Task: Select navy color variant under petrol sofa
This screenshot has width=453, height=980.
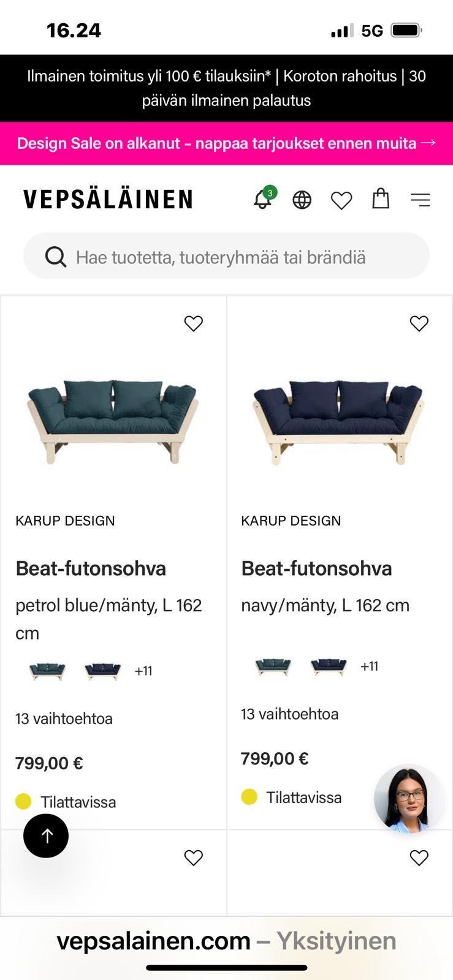Action: [102, 671]
